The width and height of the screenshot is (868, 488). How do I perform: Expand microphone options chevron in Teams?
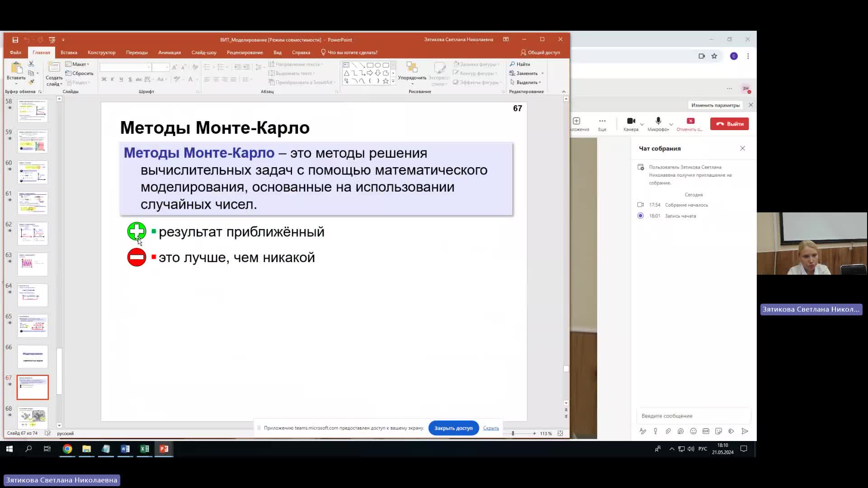click(x=671, y=124)
